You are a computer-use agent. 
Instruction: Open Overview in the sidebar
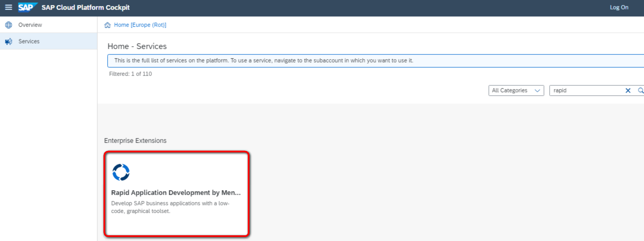48,25
